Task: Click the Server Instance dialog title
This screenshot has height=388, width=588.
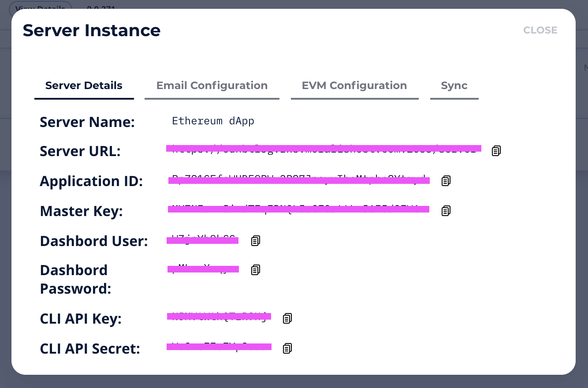Action: [92, 30]
